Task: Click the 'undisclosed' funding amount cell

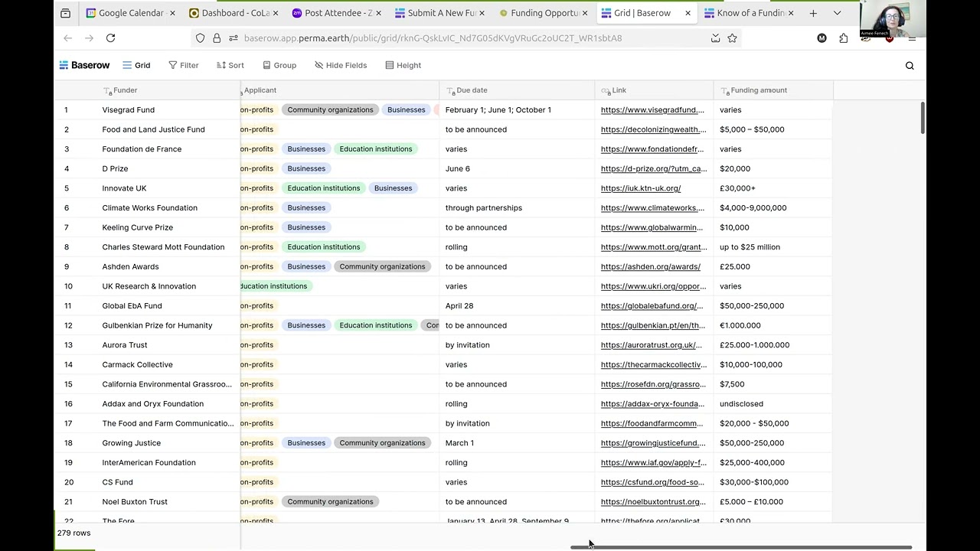Action: (773, 403)
